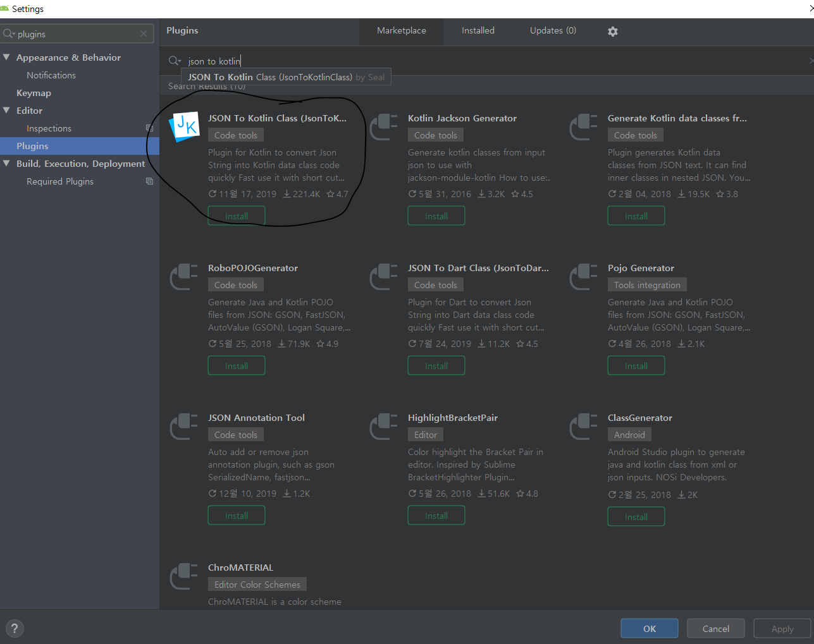Install JSON To Kotlin Class plugin
This screenshot has height=644, width=814.
coord(237,216)
